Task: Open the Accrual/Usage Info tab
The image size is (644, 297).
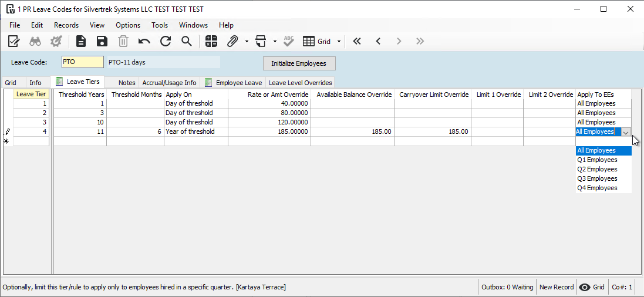Action: click(x=169, y=83)
